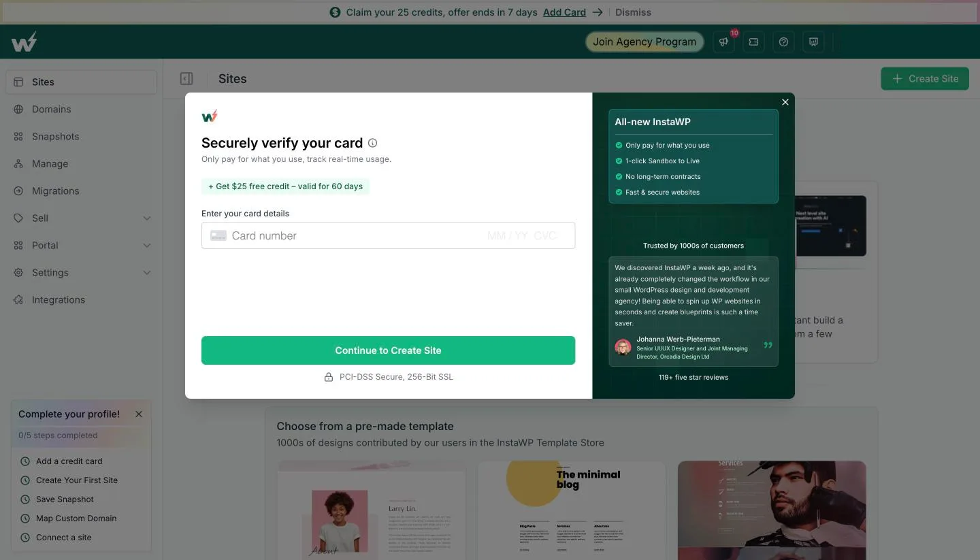The height and width of the screenshot is (560, 980).
Task: Click the Sites sidebar icon
Action: [18, 82]
